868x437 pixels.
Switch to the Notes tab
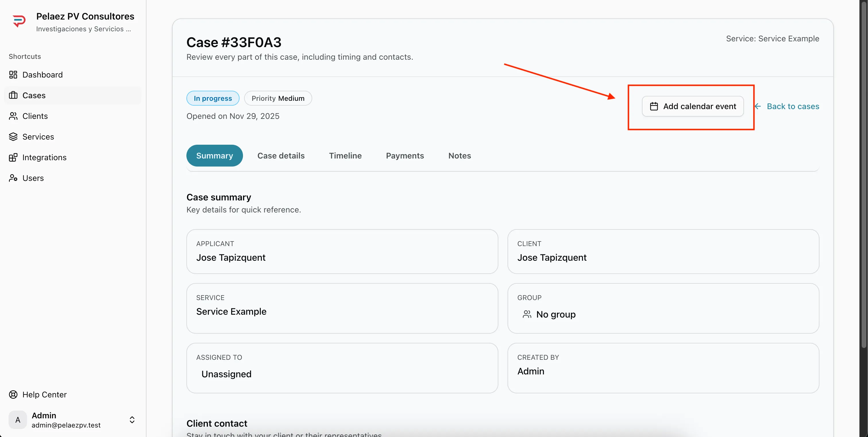click(459, 155)
